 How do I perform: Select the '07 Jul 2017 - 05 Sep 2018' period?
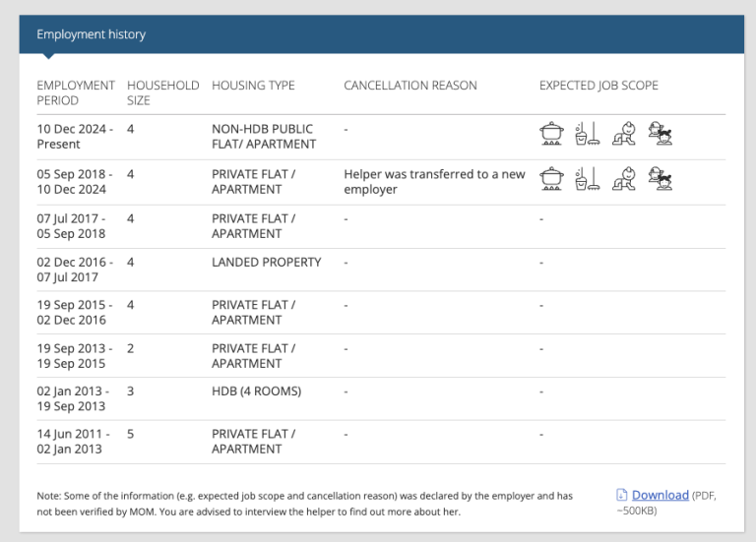(x=71, y=226)
